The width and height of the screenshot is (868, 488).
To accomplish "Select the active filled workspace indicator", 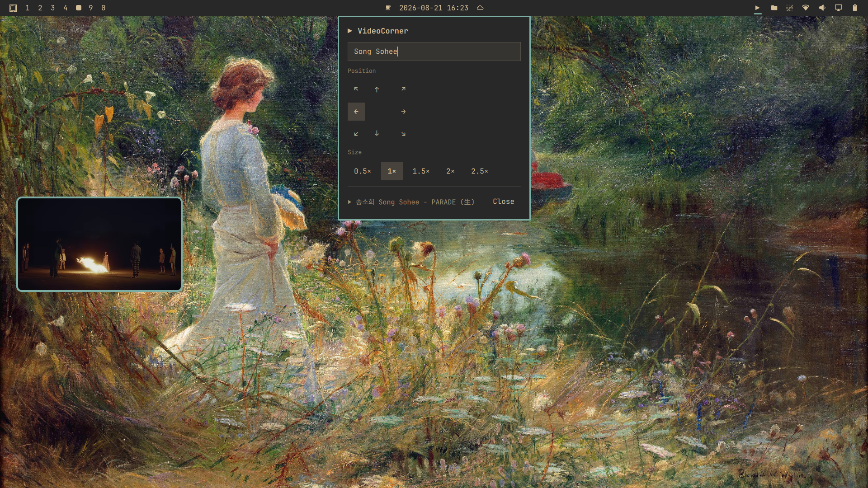I will [79, 8].
